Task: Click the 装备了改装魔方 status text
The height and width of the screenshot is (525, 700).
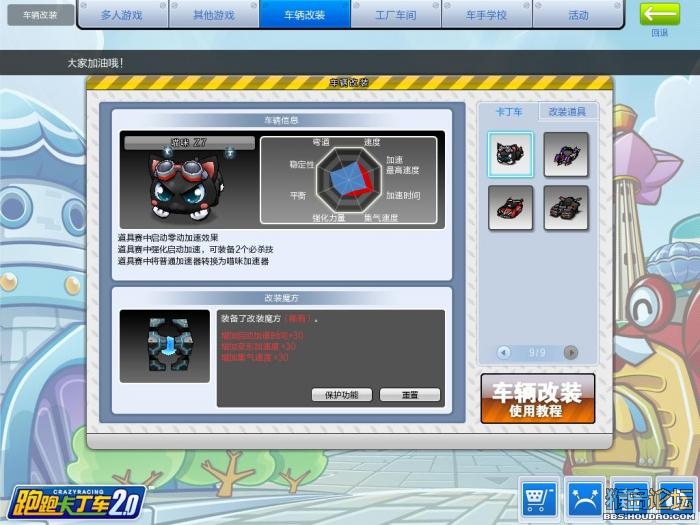Action: click(269, 319)
